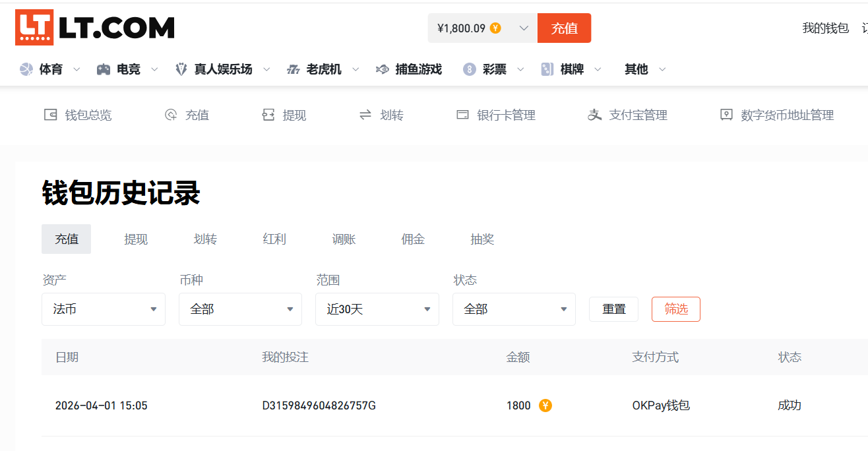Click the gamepad icon beside 电竞

tap(104, 69)
